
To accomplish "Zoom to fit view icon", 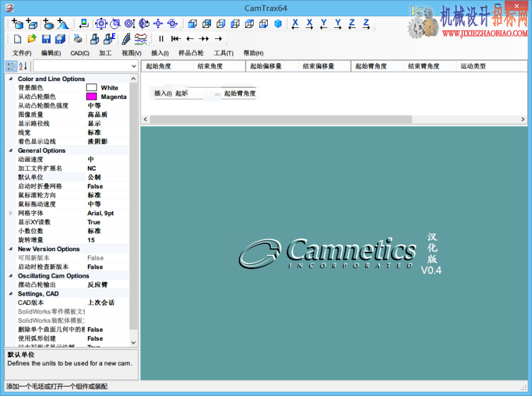I will coord(101,24).
